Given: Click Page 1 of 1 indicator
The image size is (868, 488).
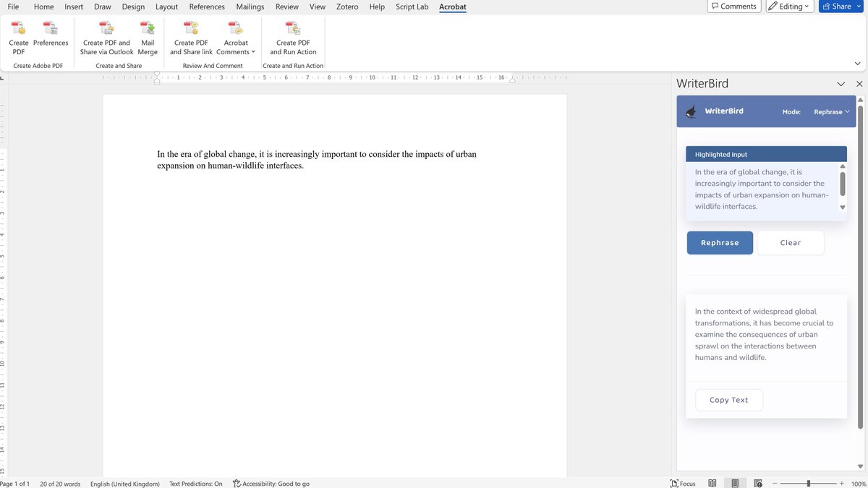Looking at the screenshot, I should (x=15, y=484).
